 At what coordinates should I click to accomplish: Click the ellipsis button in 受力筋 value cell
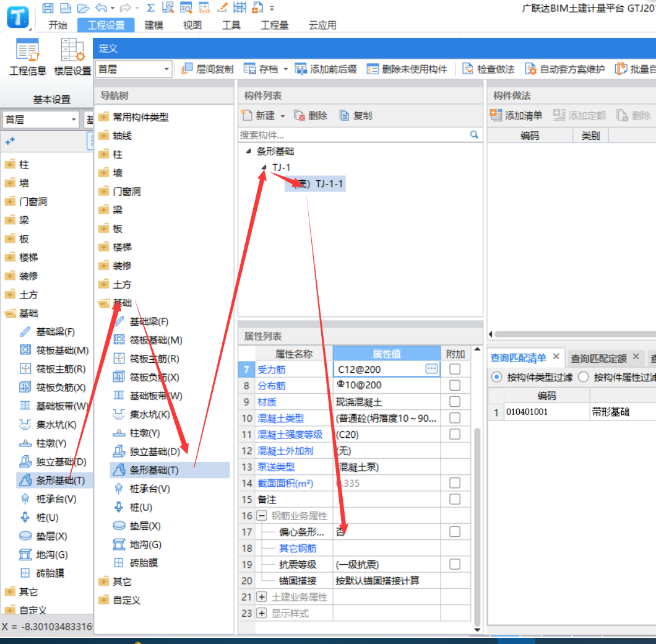431,369
